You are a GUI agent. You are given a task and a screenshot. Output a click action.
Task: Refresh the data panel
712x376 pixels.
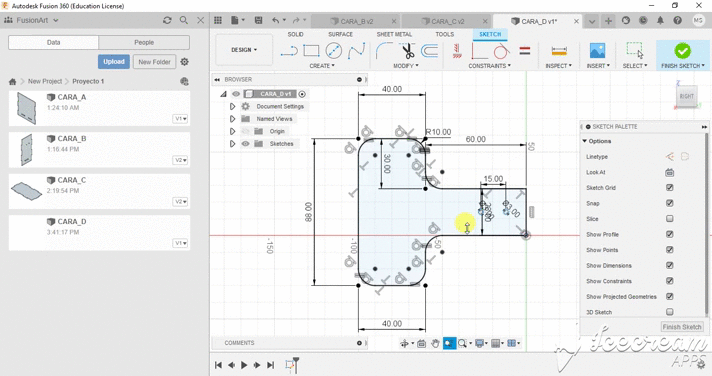click(x=167, y=20)
